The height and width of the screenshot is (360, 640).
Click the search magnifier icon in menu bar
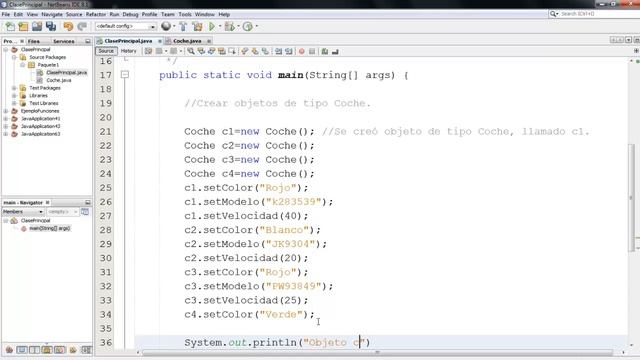pos(553,14)
